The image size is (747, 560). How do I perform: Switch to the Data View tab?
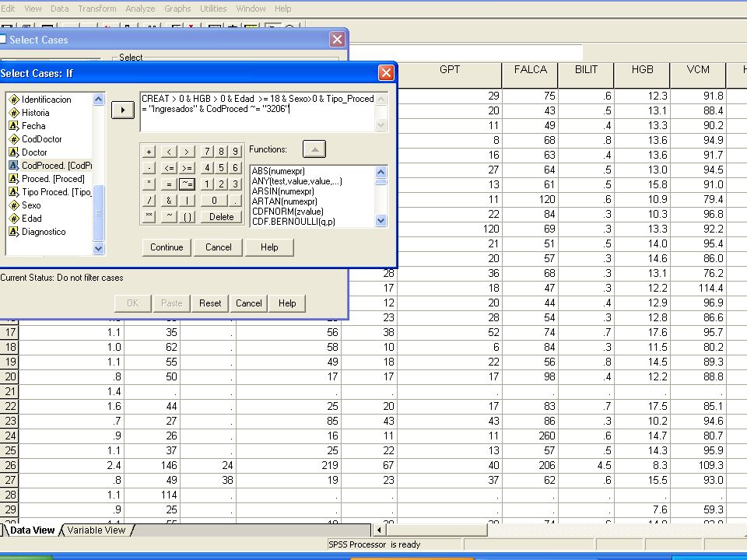33,530
